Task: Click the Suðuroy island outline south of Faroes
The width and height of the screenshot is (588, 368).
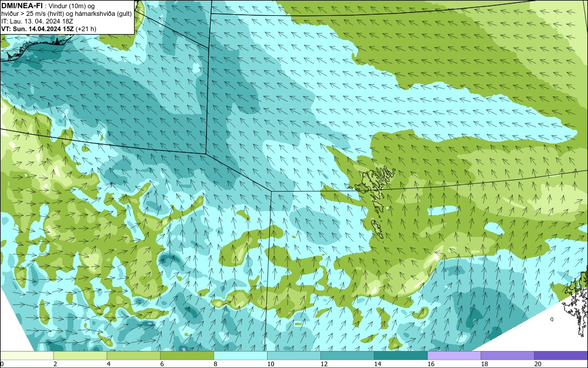Action: pyautogui.click(x=377, y=229)
